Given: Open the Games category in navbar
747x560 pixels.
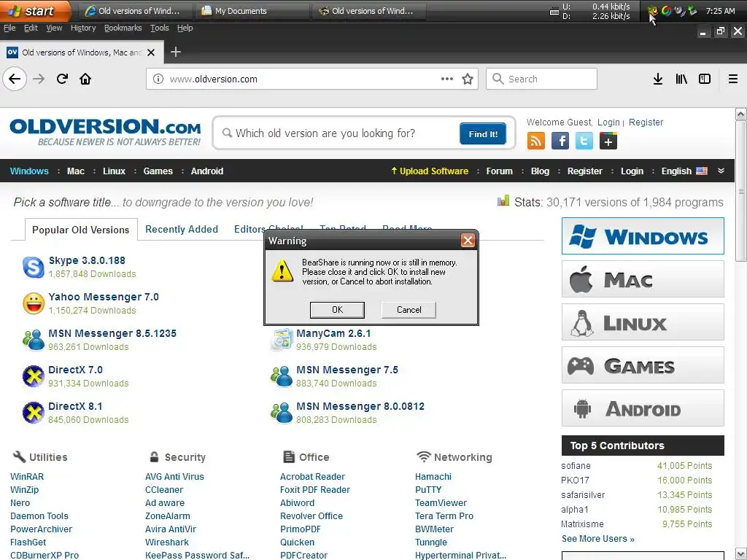Looking at the screenshot, I should click(x=158, y=171).
